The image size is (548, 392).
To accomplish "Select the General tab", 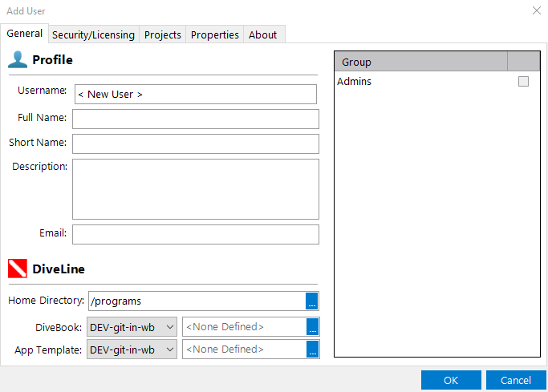I will 24,34.
